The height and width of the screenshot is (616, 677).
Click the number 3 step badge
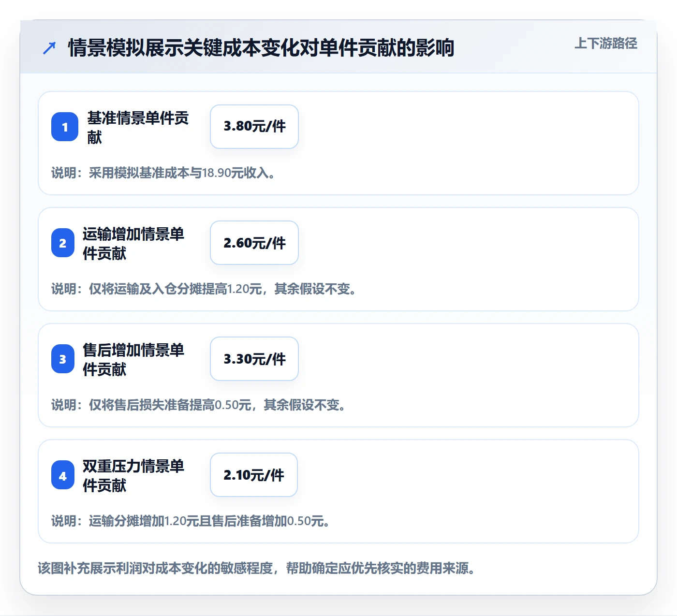click(x=63, y=359)
